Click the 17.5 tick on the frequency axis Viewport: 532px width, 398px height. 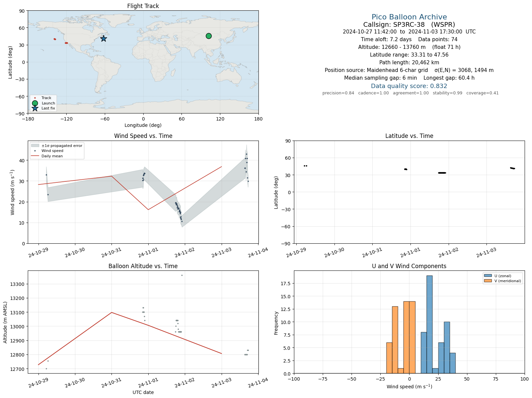[x=286, y=284]
